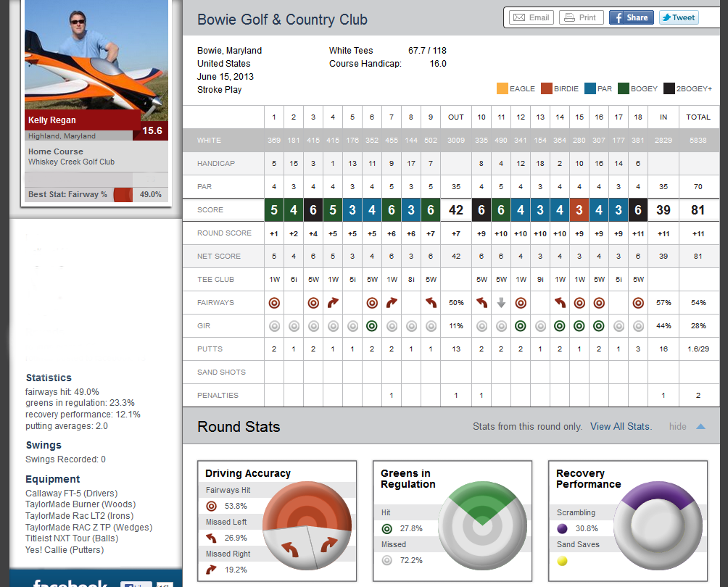This screenshot has width=728, height=587.
Task: Click missed left arrow on hole 9
Action: tap(431, 303)
